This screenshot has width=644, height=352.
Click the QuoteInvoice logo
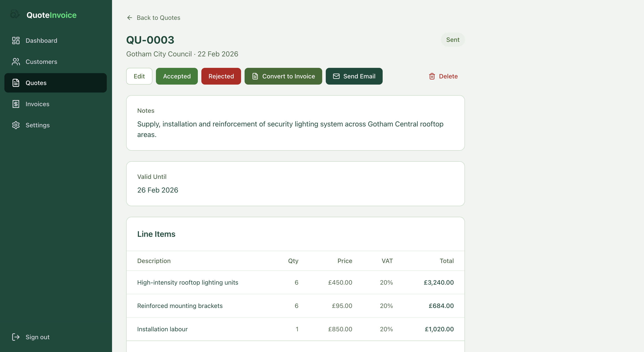tap(43, 15)
